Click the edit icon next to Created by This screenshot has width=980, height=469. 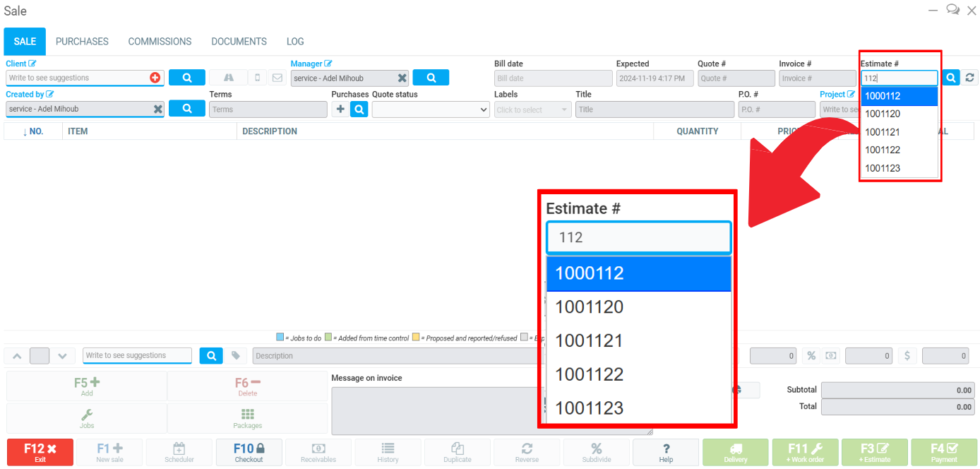tap(50, 95)
